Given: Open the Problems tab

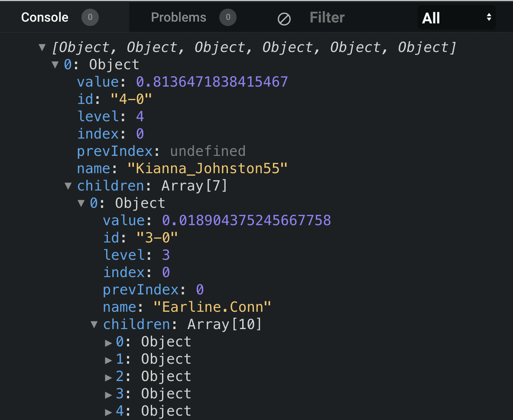Looking at the screenshot, I should click(179, 17).
